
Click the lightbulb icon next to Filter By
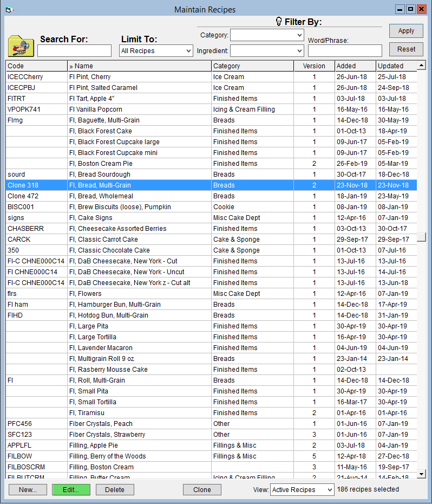point(279,22)
